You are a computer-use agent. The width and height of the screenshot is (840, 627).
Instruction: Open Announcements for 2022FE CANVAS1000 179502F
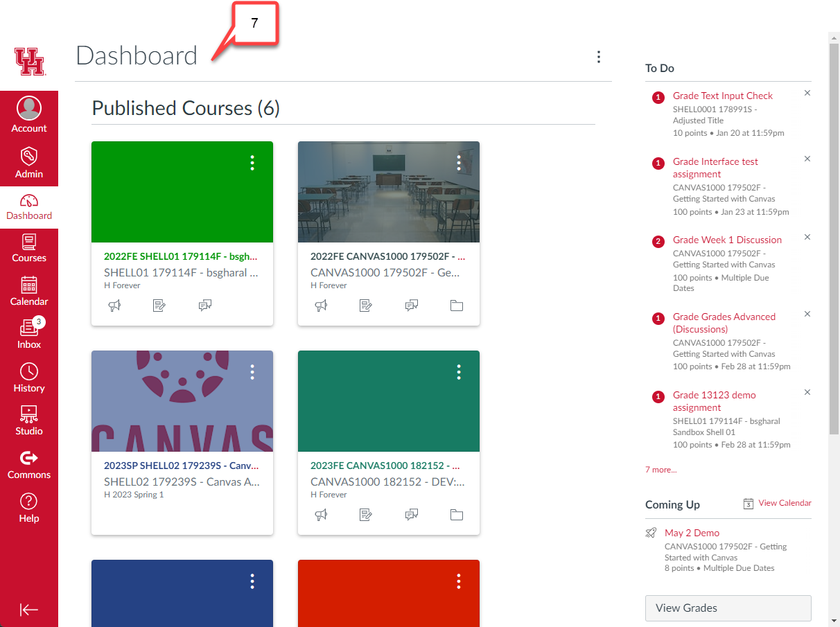tap(321, 306)
